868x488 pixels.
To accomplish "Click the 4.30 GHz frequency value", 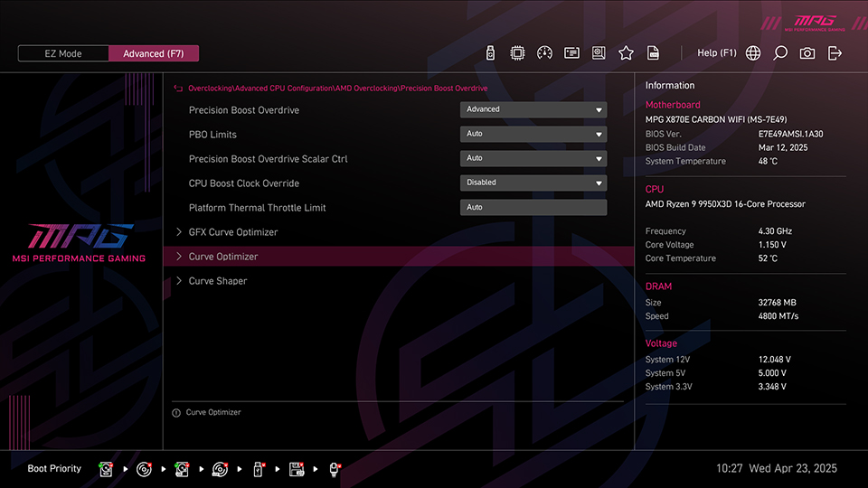I will pos(775,231).
